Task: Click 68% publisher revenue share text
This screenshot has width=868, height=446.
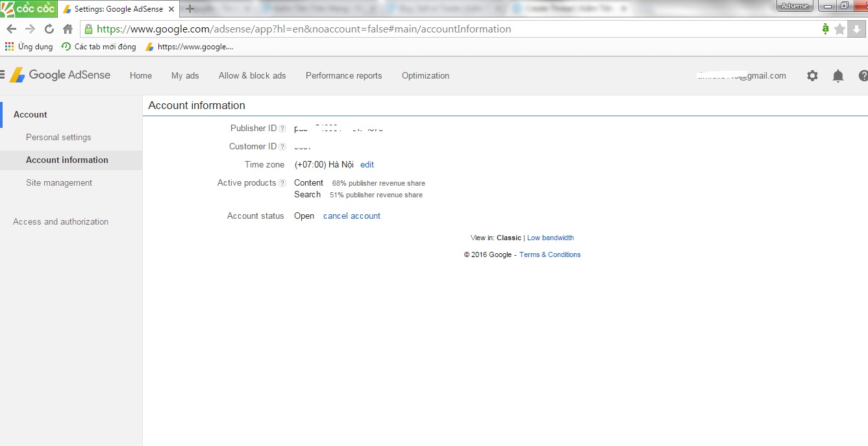Action: (378, 184)
